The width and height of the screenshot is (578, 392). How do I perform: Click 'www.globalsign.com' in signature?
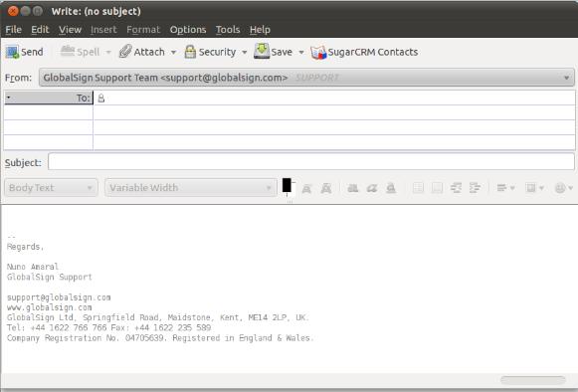coord(50,307)
